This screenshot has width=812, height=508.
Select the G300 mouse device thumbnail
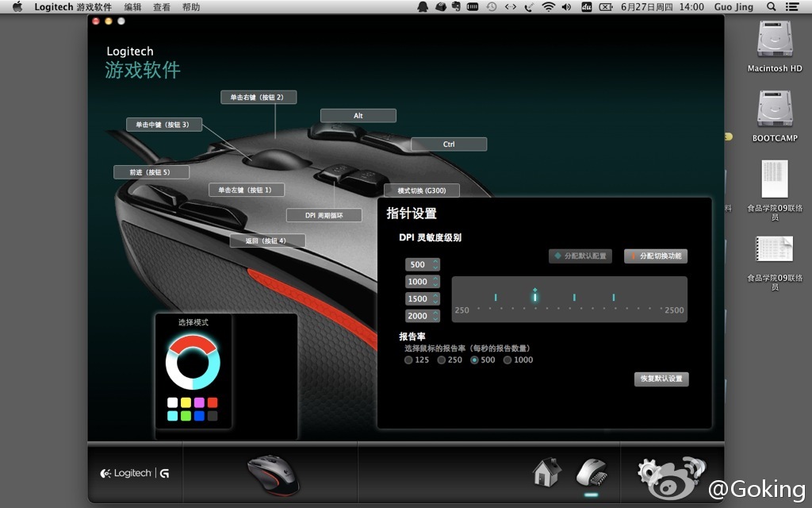pyautogui.click(x=273, y=475)
